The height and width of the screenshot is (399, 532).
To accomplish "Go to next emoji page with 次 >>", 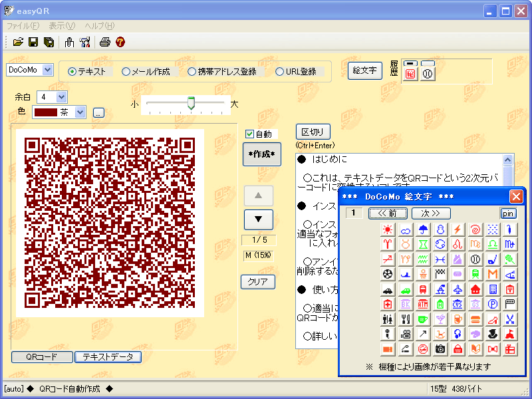I will [431, 213].
